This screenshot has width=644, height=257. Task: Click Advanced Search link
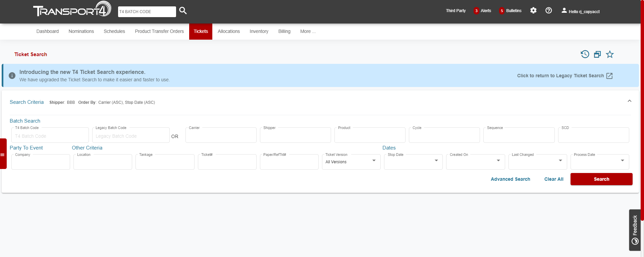tap(510, 179)
